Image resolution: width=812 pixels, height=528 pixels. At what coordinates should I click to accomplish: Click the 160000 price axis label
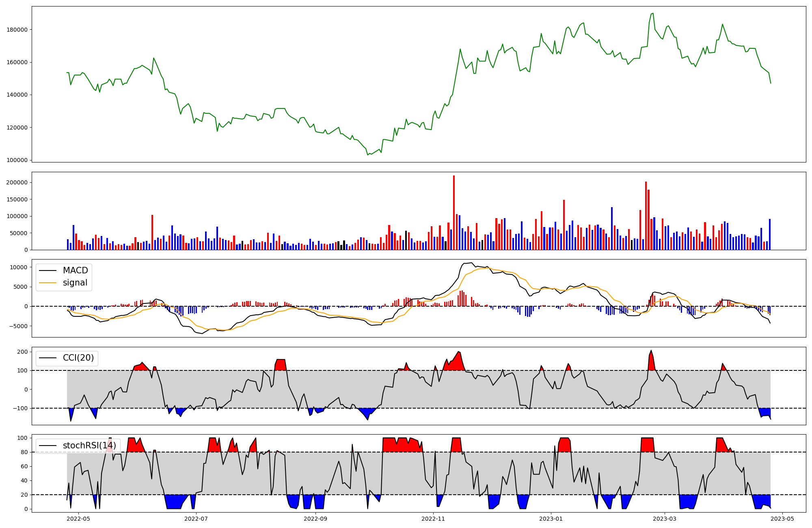click(17, 62)
